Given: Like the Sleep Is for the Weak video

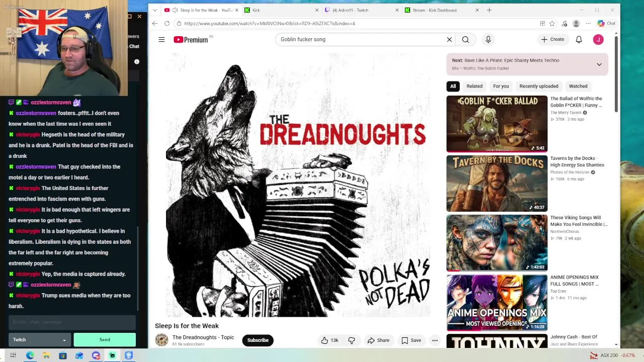Looking at the screenshot, I should [330, 340].
